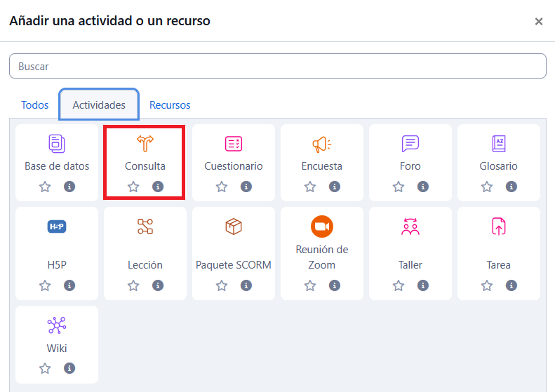The image size is (555, 392).
Task: Mark Tarea as favorite with star
Action: coord(487,285)
